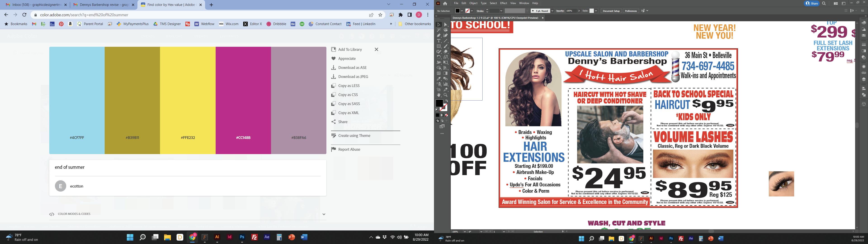The image size is (868, 244).
Task: Select the Hand tool
Action: tap(439, 95)
